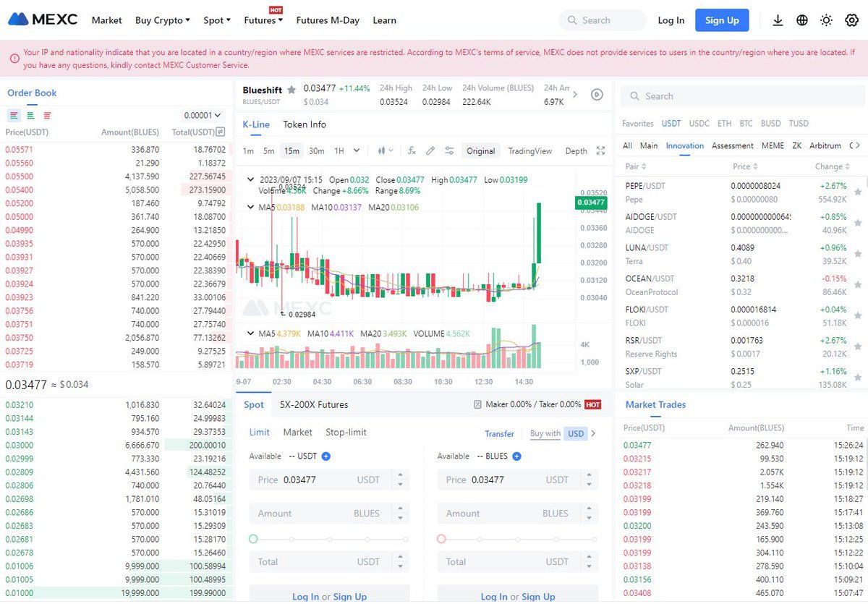
Task: Select the Stop-limit order type
Action: [346, 432]
